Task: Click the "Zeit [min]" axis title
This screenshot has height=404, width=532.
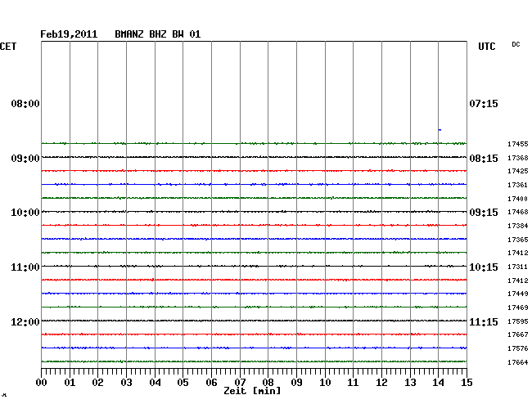Action: [252, 391]
